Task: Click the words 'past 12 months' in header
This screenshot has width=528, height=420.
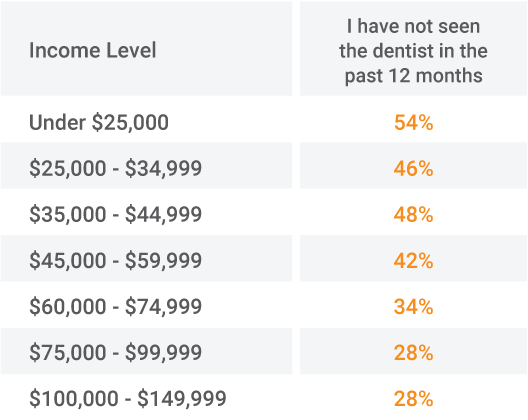Action: (x=414, y=76)
